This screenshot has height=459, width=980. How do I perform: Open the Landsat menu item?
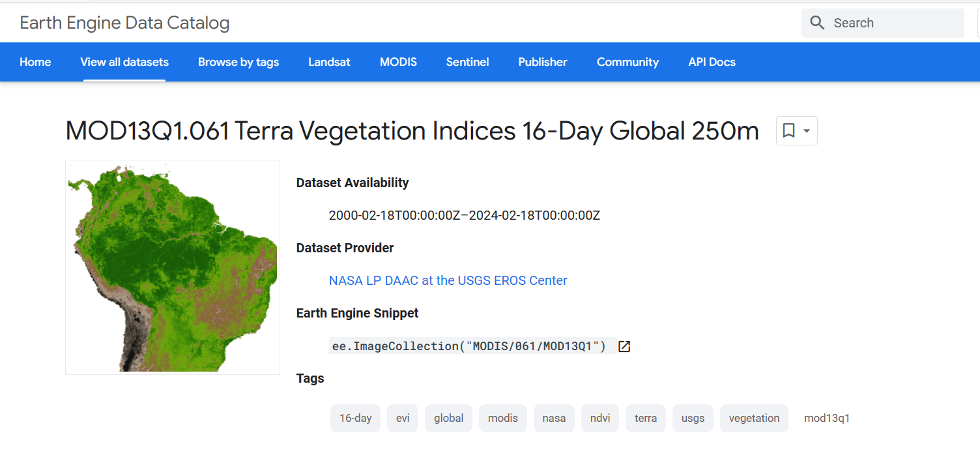tap(329, 62)
